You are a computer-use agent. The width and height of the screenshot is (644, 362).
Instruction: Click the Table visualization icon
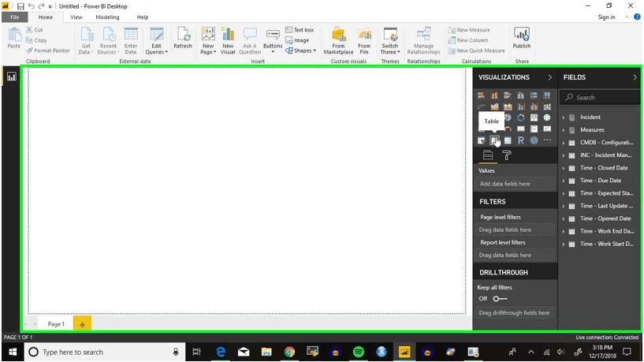(x=494, y=140)
